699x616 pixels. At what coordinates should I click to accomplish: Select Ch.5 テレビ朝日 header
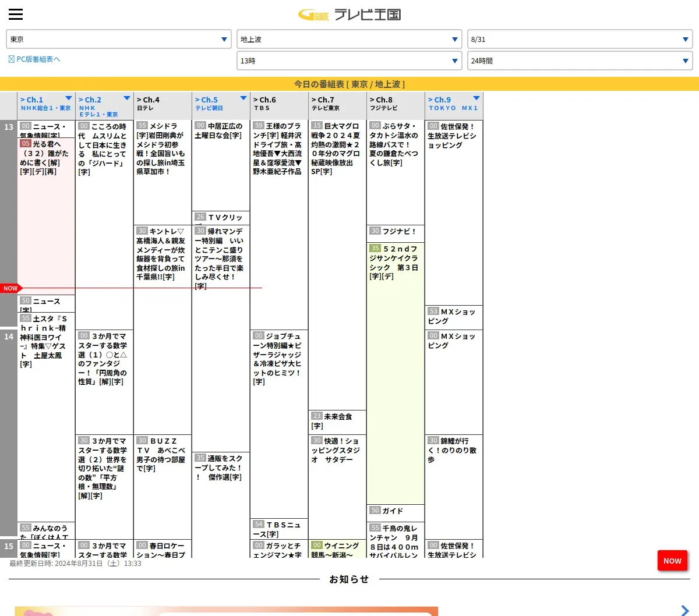tap(221, 106)
